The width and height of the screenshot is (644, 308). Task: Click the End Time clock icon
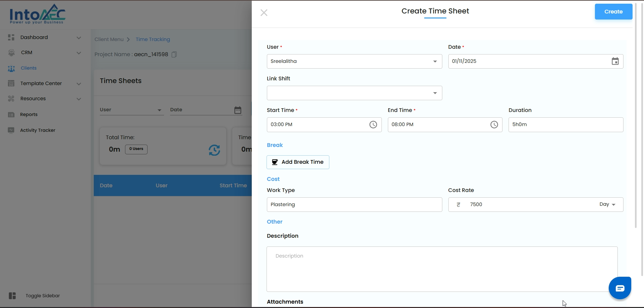(494, 125)
